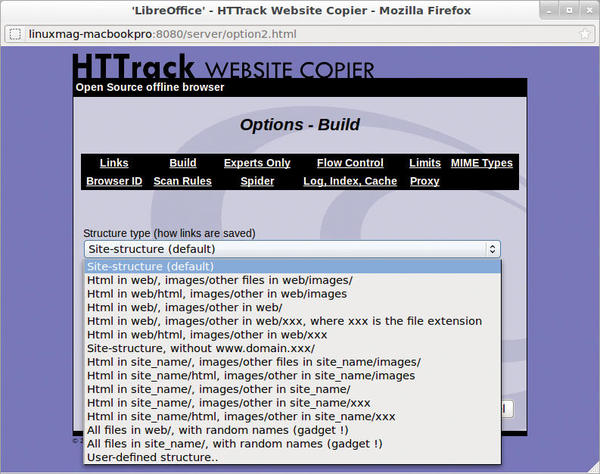Viewport: 600px width, 474px height.
Task: Minimize the Firefox window
Action: (x=549, y=11)
